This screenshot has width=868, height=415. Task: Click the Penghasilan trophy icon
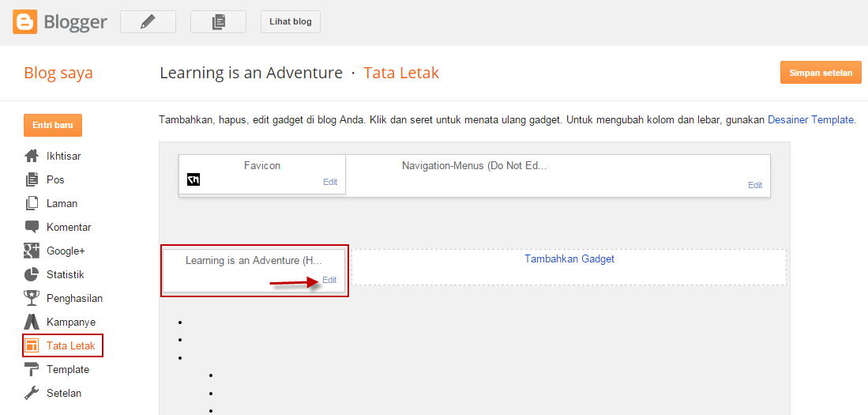click(32, 298)
